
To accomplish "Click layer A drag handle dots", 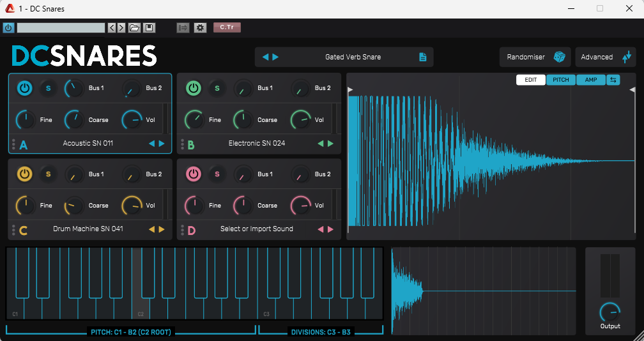I will click(13, 144).
